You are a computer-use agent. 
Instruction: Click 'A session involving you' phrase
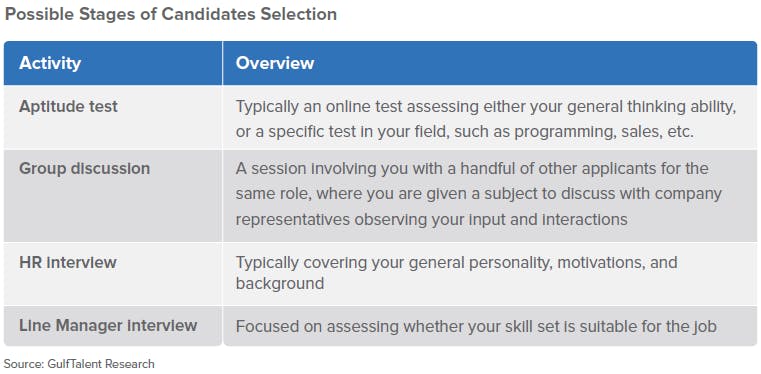(317, 169)
